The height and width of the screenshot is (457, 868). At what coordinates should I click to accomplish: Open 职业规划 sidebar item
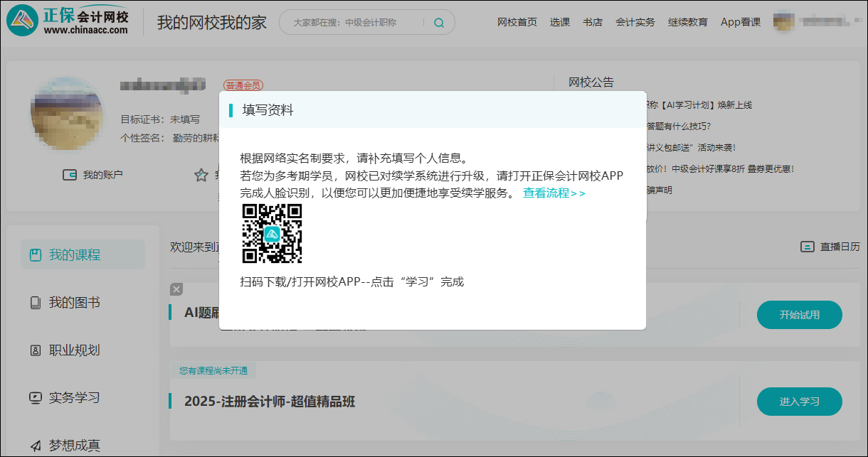point(74,350)
